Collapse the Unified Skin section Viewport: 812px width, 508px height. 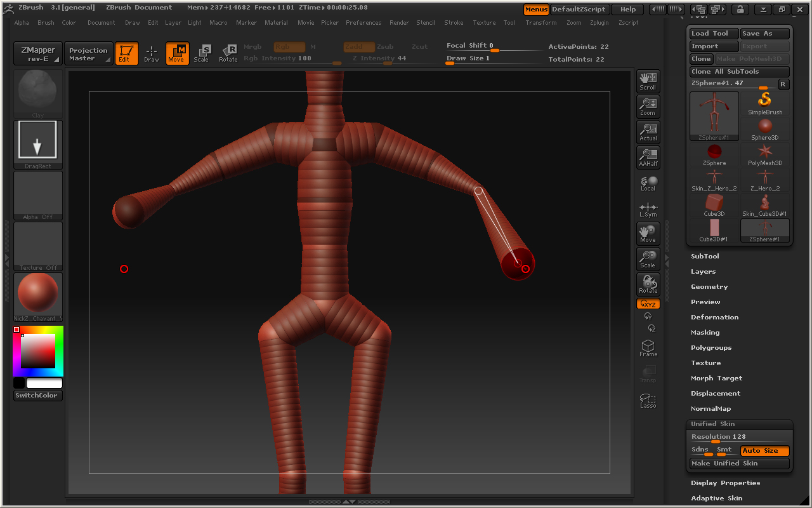tap(713, 424)
